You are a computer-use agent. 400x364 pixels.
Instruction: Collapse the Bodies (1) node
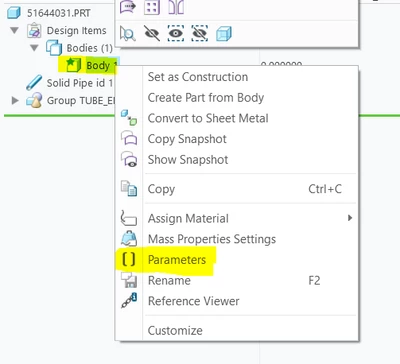(x=34, y=48)
